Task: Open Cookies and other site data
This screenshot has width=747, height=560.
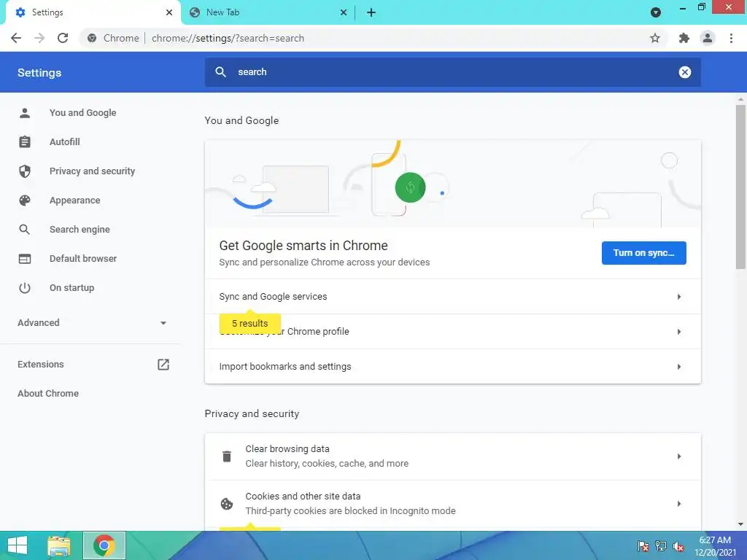Action: pos(452,504)
